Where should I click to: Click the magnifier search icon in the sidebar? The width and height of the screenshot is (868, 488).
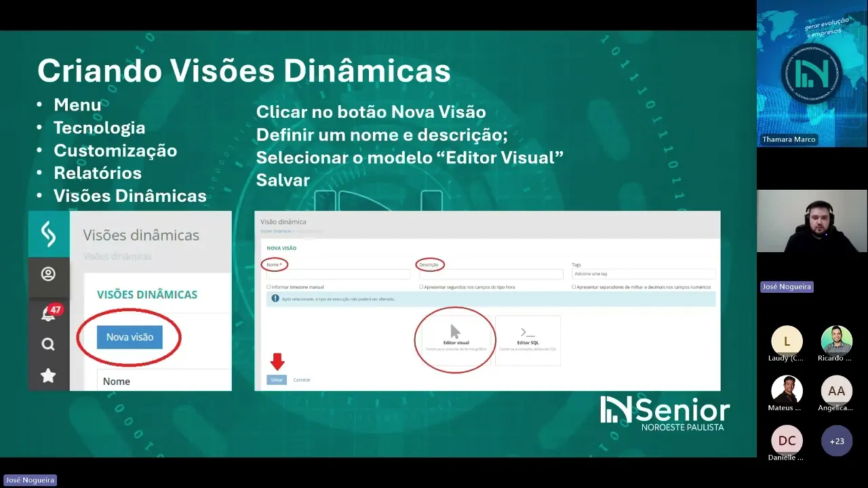(48, 344)
